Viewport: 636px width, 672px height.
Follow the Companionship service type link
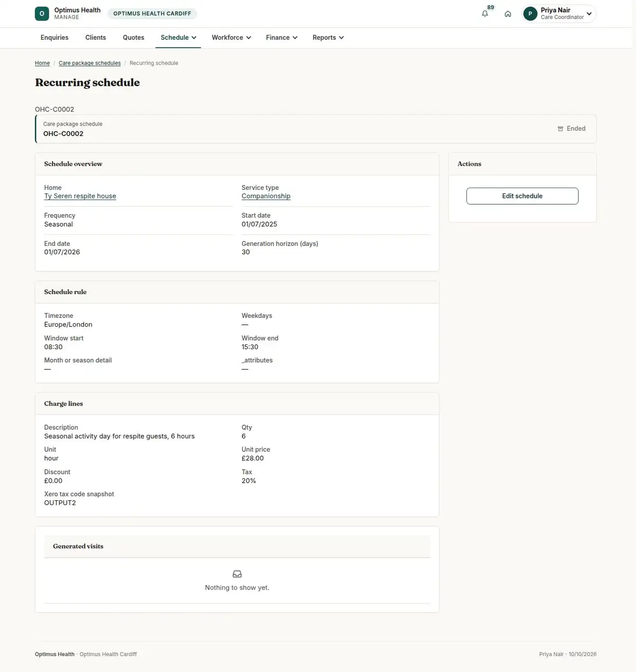266,196
